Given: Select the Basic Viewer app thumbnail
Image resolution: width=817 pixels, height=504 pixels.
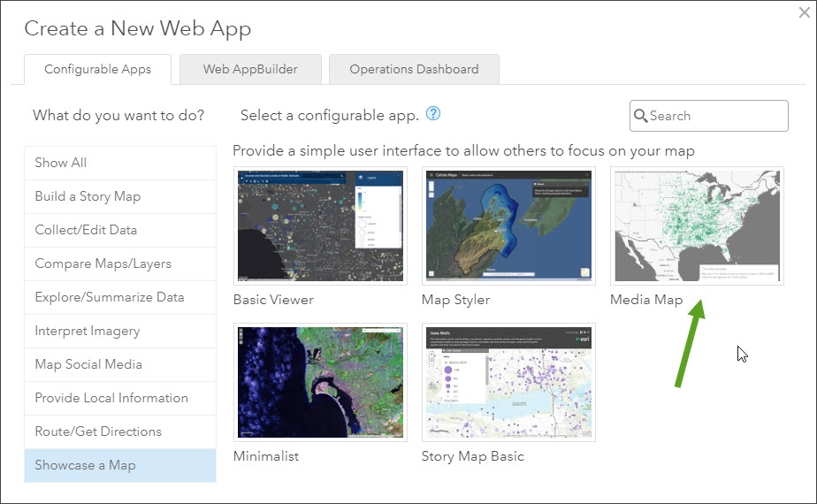Looking at the screenshot, I should pyautogui.click(x=320, y=225).
